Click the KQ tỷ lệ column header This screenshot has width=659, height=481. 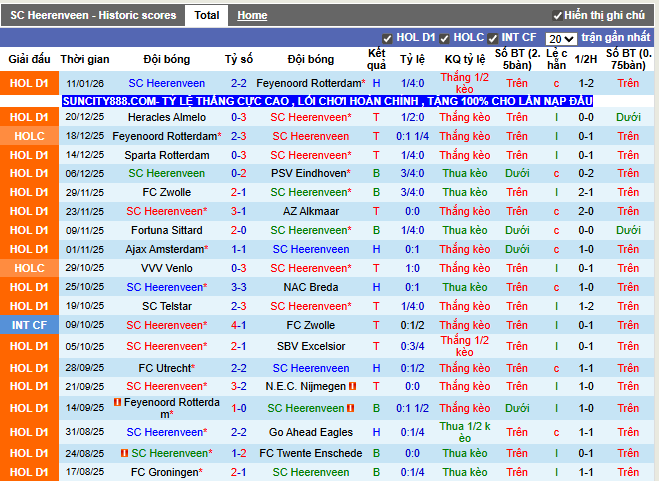coord(464,59)
